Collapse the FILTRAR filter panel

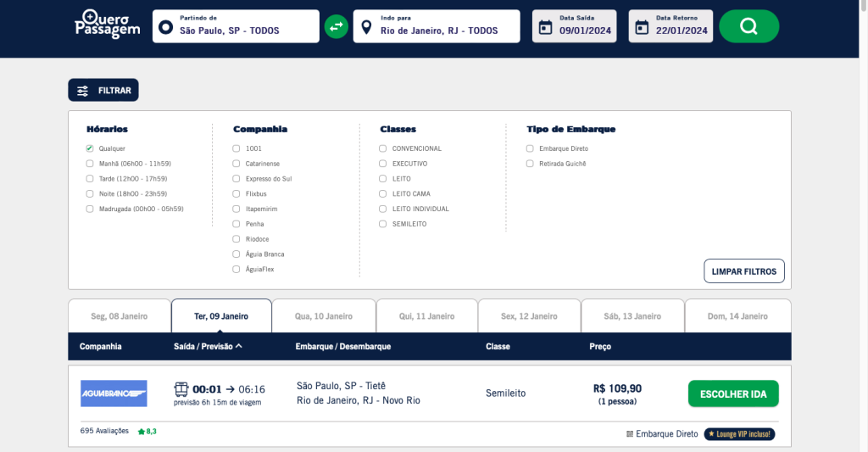pos(103,90)
